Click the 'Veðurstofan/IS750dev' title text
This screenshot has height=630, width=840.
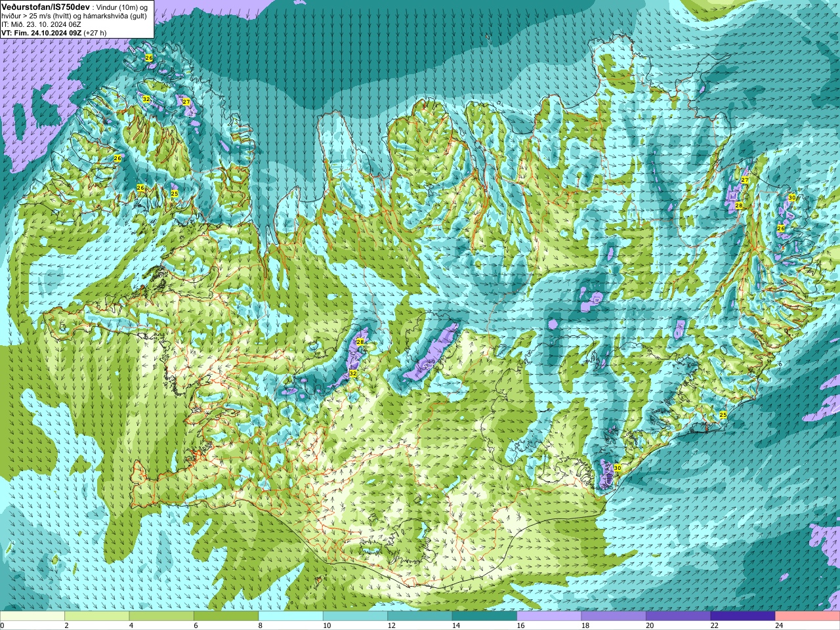tap(45, 7)
